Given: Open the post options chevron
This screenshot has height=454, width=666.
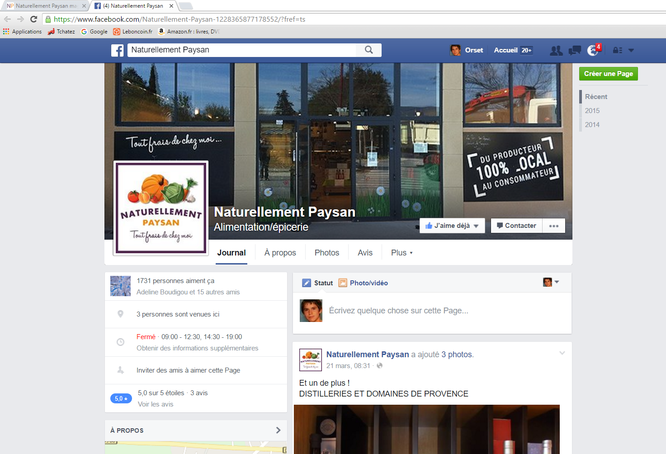Looking at the screenshot, I should pos(562,353).
